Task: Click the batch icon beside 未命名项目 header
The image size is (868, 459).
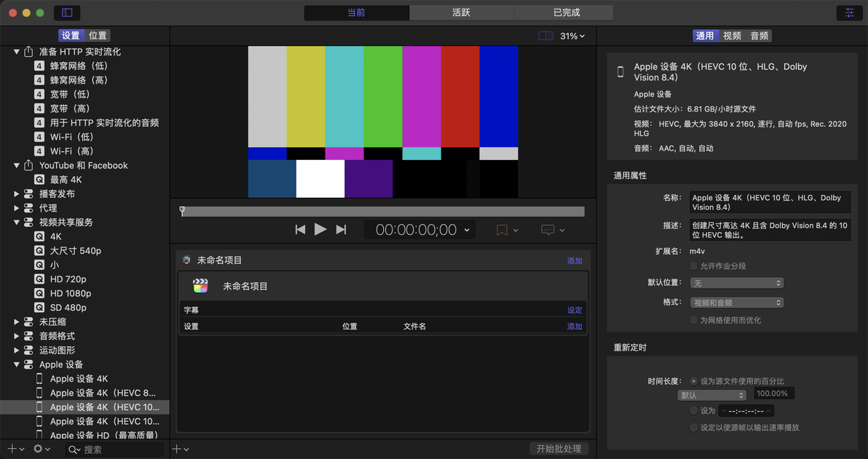Action: [x=186, y=260]
